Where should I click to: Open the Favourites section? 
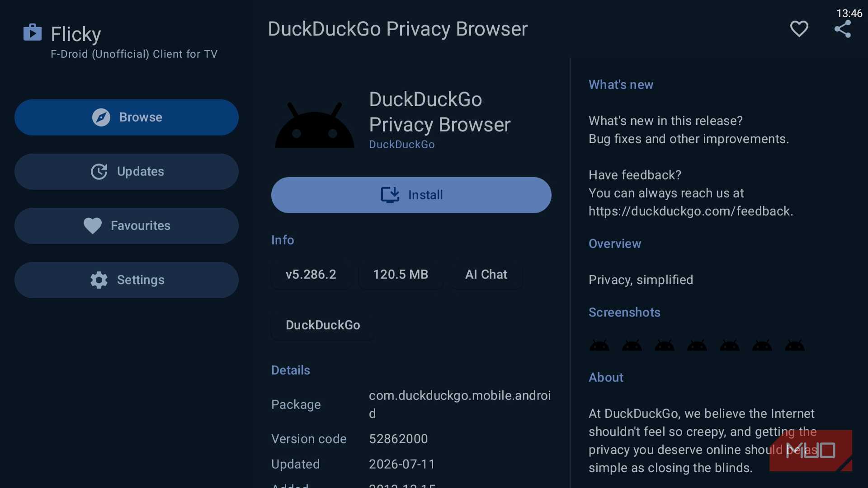[x=127, y=226]
